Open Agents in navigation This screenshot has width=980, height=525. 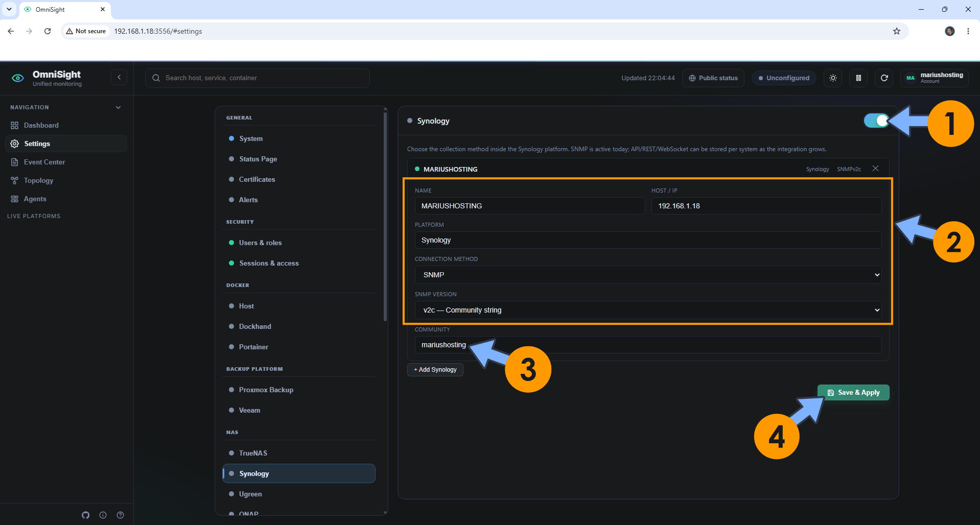tap(66, 199)
